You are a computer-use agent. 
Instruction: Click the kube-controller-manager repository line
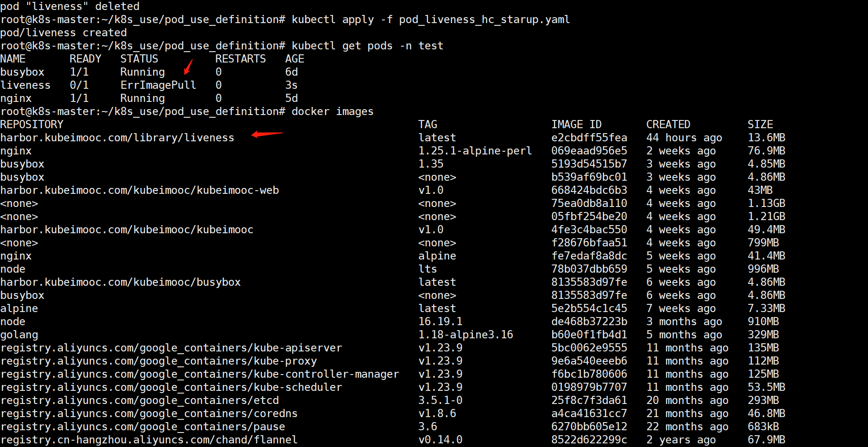click(200, 374)
